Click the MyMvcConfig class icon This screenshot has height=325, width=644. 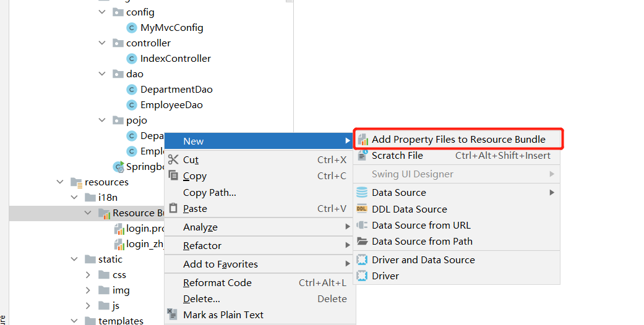coord(131,28)
